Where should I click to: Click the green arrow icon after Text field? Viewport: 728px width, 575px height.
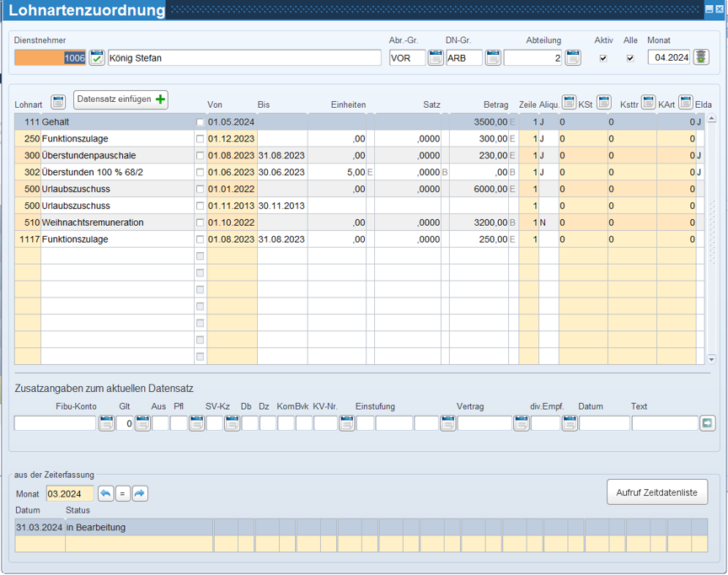coord(708,423)
